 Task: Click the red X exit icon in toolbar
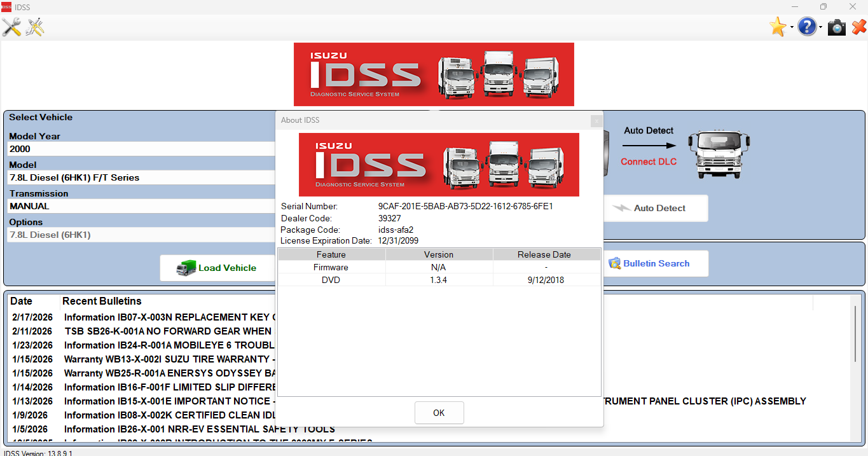(859, 27)
